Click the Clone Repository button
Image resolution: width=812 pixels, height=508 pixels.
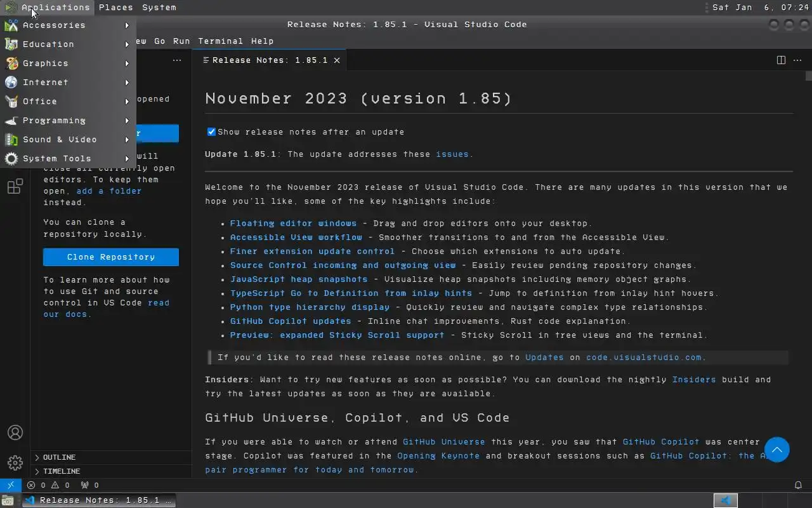pos(111,257)
